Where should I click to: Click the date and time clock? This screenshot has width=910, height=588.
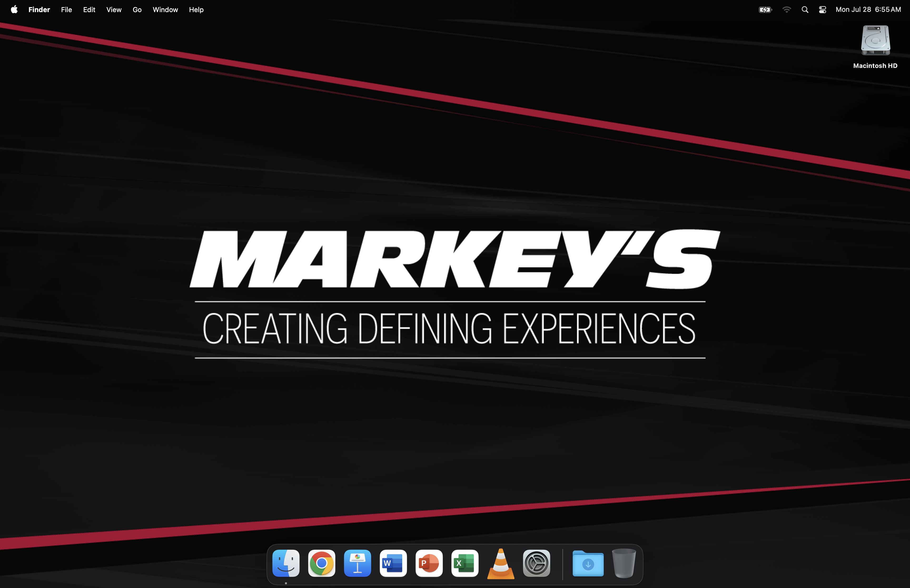click(868, 9)
